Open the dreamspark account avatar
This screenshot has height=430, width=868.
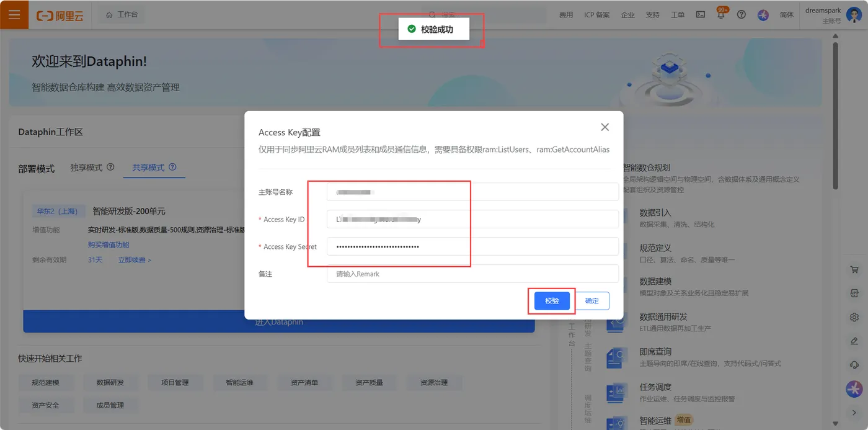point(853,14)
